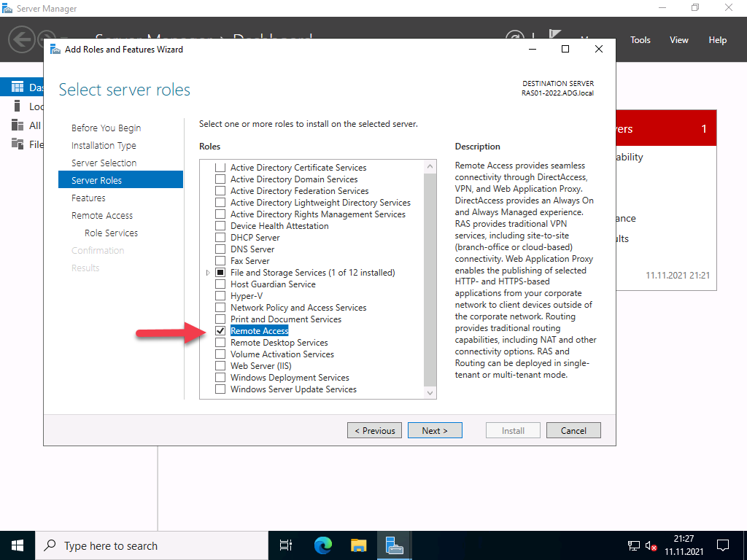The width and height of the screenshot is (747, 560).
Task: Click the Next button
Action: (x=435, y=430)
